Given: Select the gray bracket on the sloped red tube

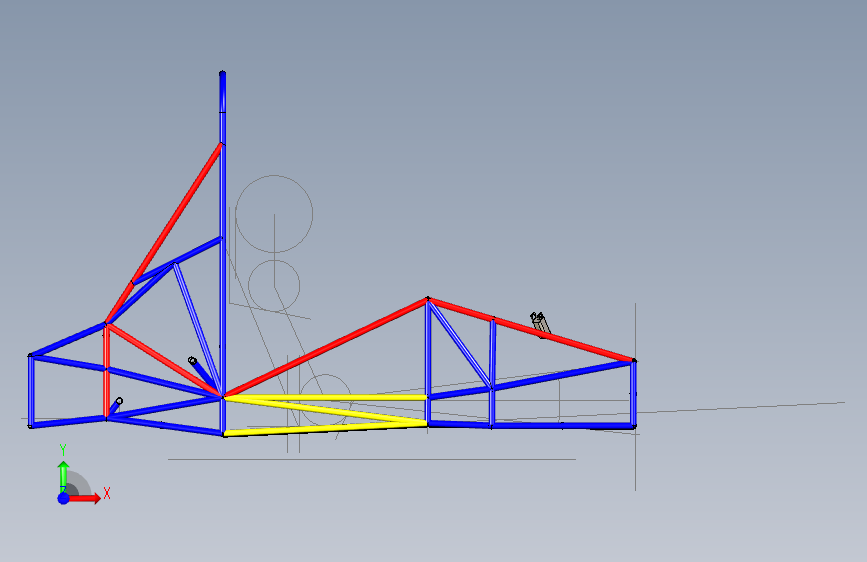Looking at the screenshot, I should [x=541, y=323].
